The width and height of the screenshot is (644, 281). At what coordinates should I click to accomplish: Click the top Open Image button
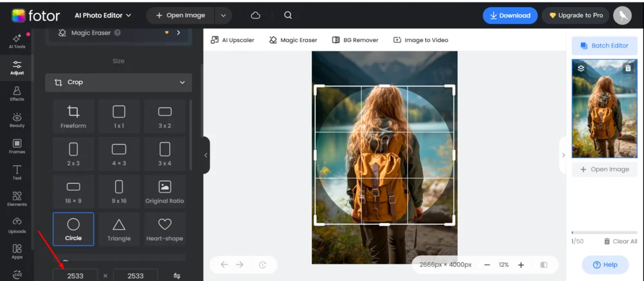tap(181, 15)
